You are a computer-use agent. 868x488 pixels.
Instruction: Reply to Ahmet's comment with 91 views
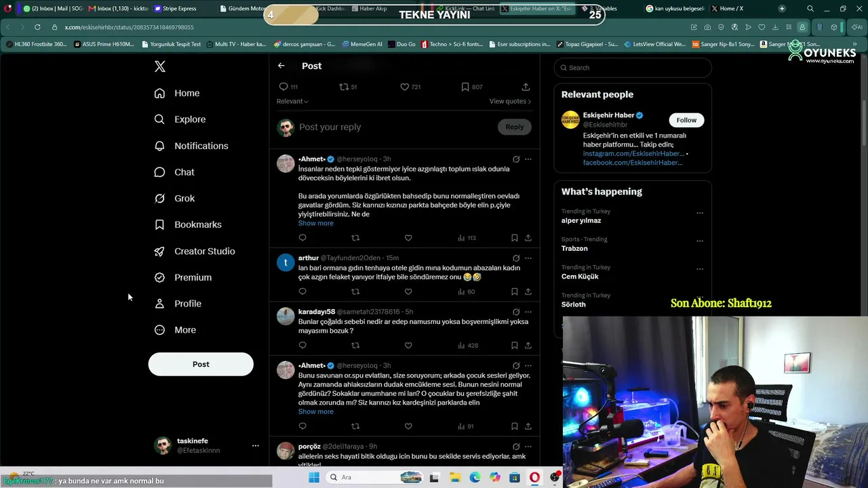pos(302,426)
